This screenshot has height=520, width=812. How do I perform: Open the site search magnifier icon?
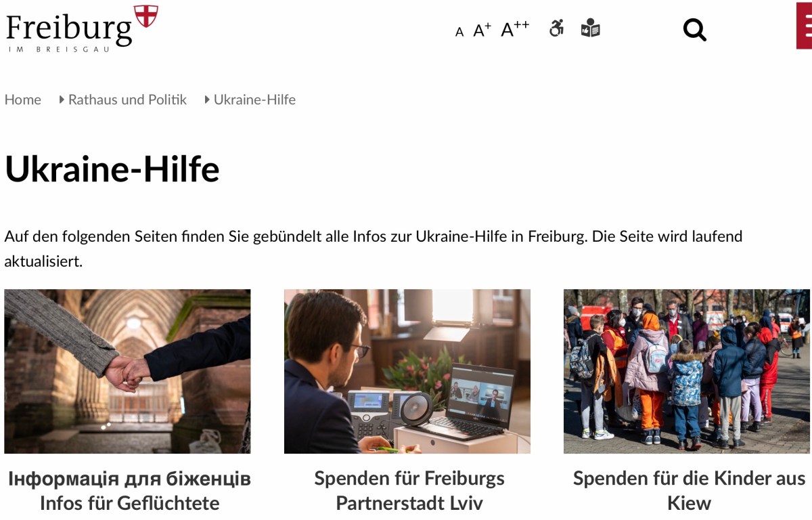pos(694,30)
